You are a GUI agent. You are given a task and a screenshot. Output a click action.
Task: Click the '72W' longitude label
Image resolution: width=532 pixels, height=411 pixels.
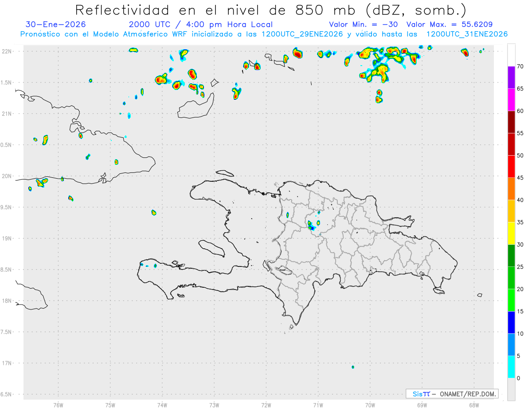click(x=266, y=405)
